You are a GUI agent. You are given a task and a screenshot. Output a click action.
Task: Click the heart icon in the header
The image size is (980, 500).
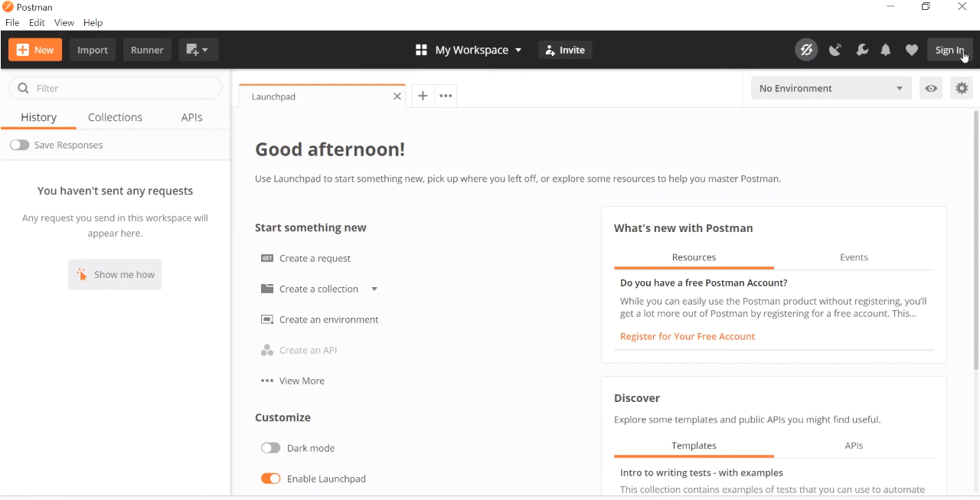(911, 50)
